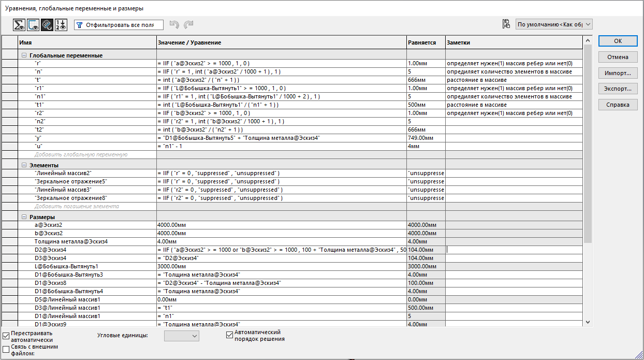Click the filter funnel icon
This screenshot has width=644, height=360.
pyautogui.click(x=80, y=25)
